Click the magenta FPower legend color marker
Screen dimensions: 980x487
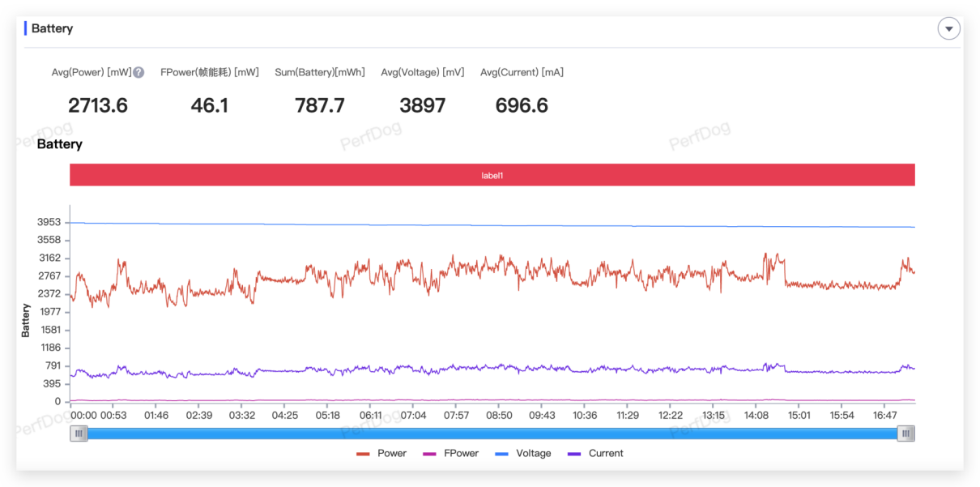pyautogui.click(x=429, y=454)
